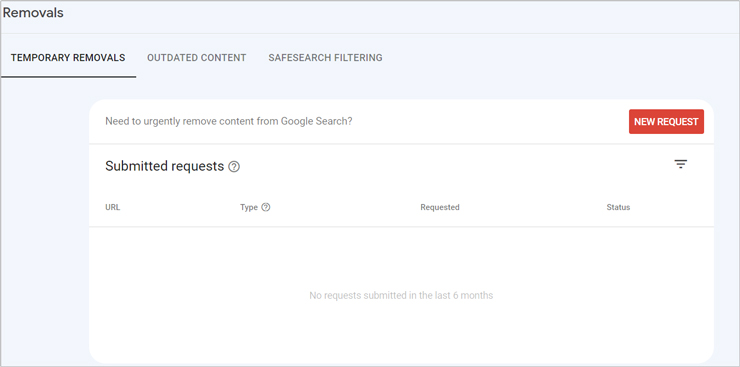Click the Requested column header
The image size is (740, 367).
coord(440,208)
